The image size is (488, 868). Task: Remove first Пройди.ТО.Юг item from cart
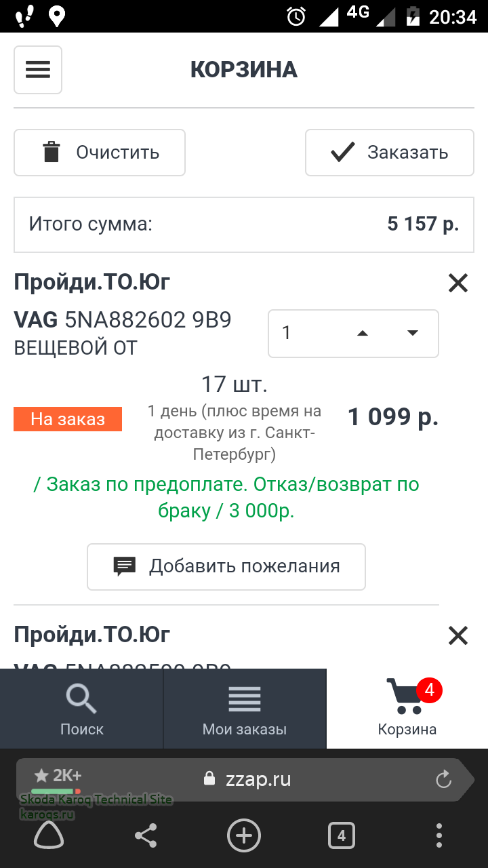click(x=458, y=283)
